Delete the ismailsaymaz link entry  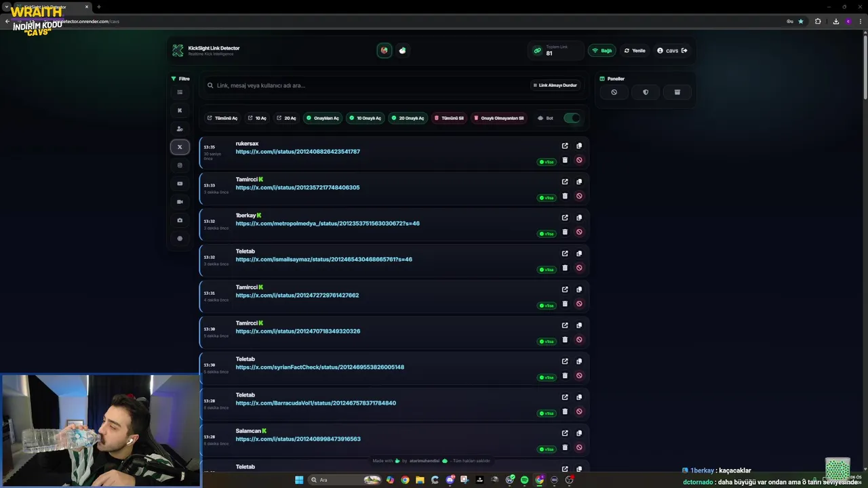565,268
